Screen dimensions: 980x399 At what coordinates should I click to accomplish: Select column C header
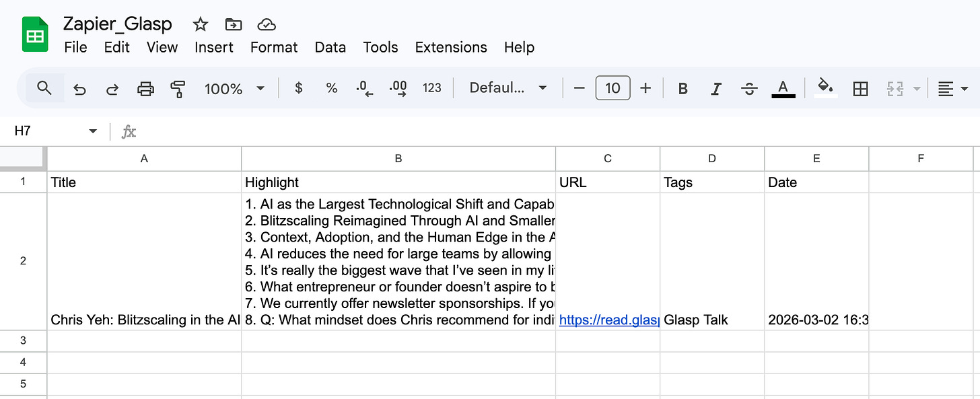pyautogui.click(x=608, y=159)
